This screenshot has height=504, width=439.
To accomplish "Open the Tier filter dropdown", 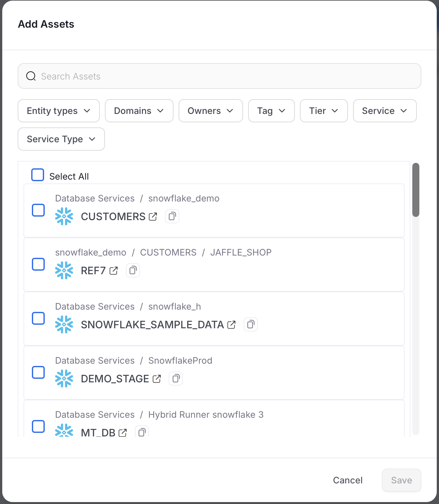I will point(324,111).
